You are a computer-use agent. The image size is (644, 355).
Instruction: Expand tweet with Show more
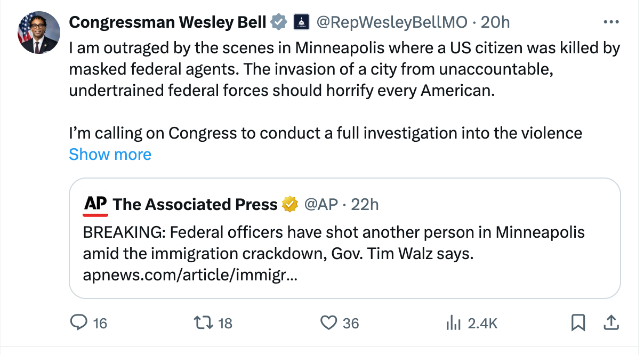(x=110, y=155)
